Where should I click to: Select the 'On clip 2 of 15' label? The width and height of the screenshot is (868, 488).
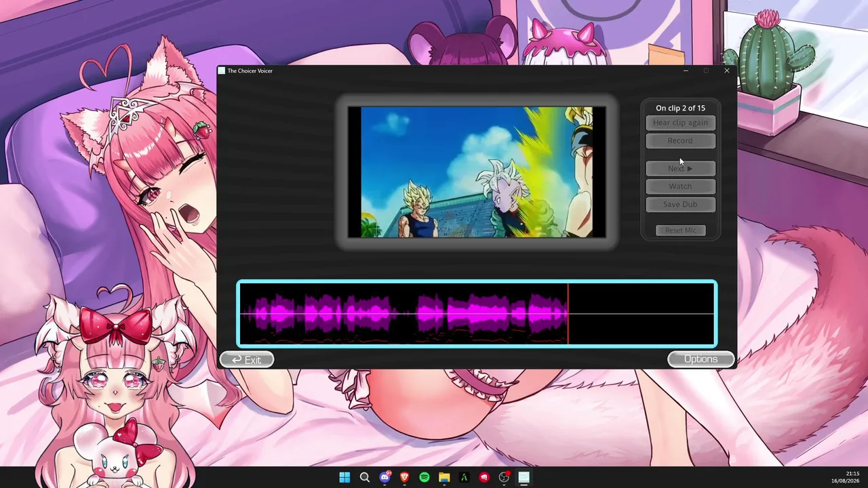tap(680, 108)
